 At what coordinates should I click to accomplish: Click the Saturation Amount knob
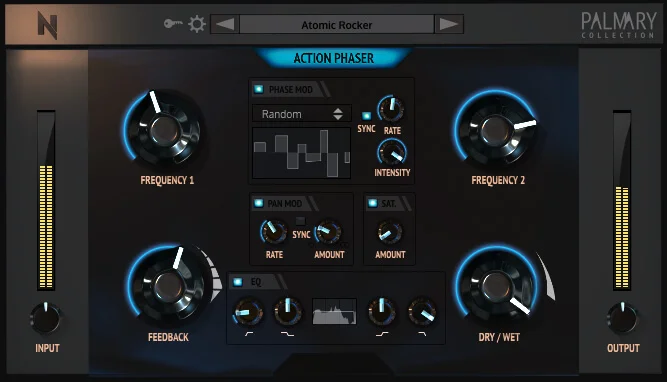point(390,232)
